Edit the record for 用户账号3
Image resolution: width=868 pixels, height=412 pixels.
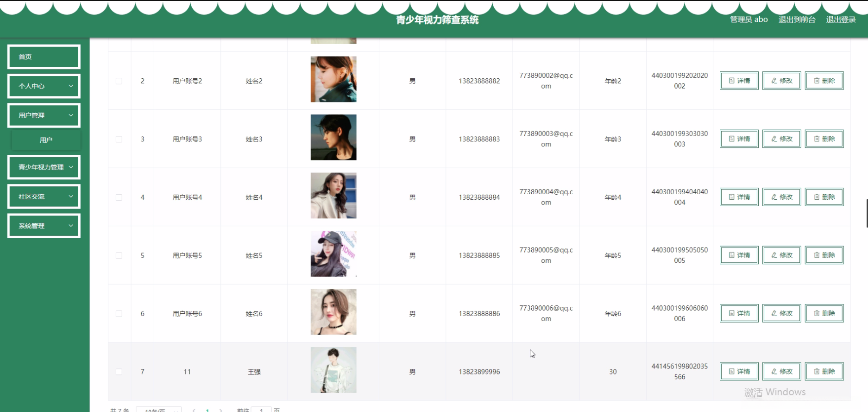pos(781,139)
